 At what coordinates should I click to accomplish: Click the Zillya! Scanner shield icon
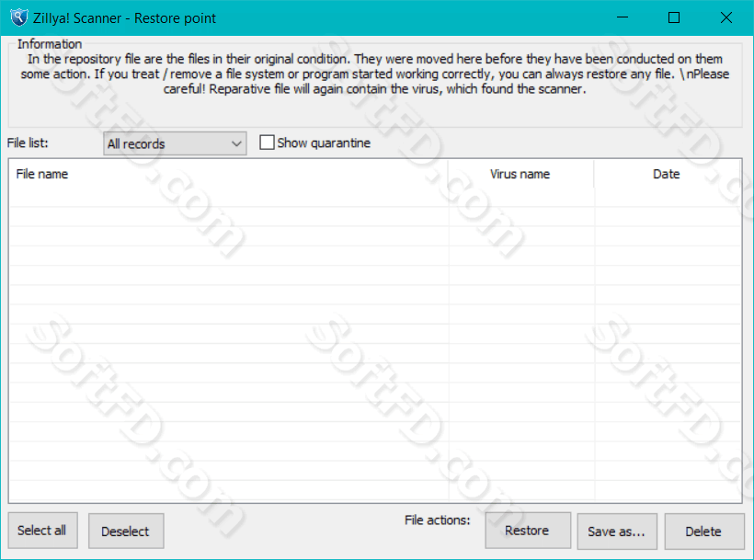18,17
